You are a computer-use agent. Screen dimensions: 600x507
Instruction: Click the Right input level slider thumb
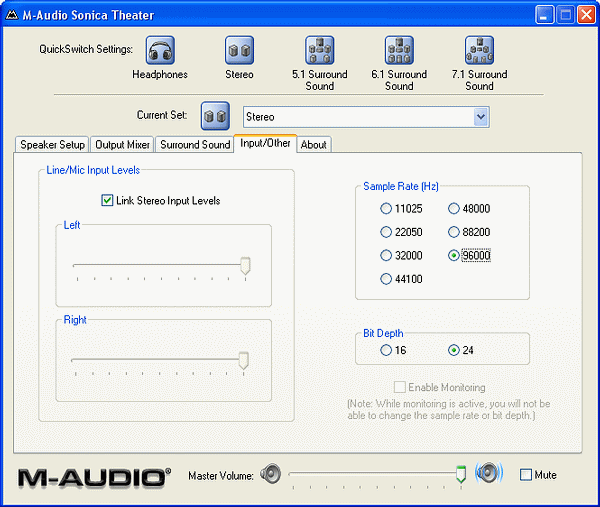pos(243,361)
